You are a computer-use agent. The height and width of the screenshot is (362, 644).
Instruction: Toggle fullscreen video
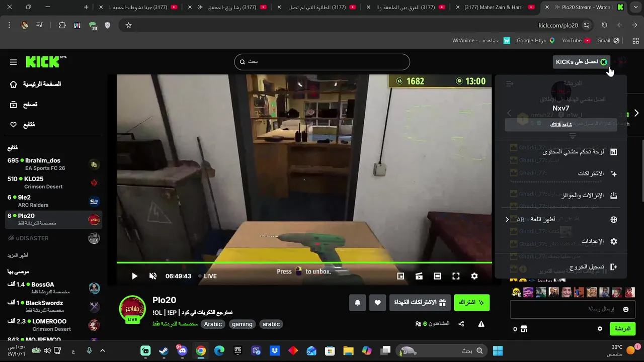(x=456, y=276)
